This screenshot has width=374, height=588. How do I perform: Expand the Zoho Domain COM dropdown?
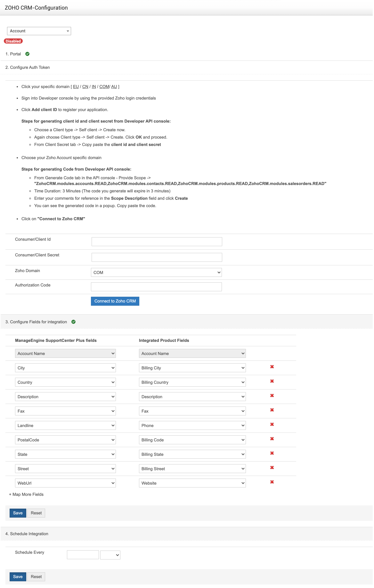(156, 272)
